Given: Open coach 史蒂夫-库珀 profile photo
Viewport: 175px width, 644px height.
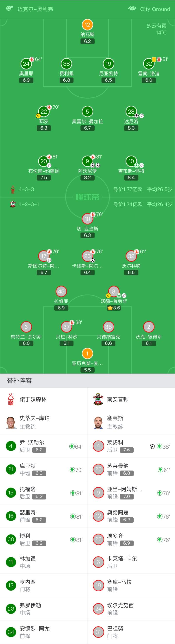Looking at the screenshot, I should click(11, 423).
